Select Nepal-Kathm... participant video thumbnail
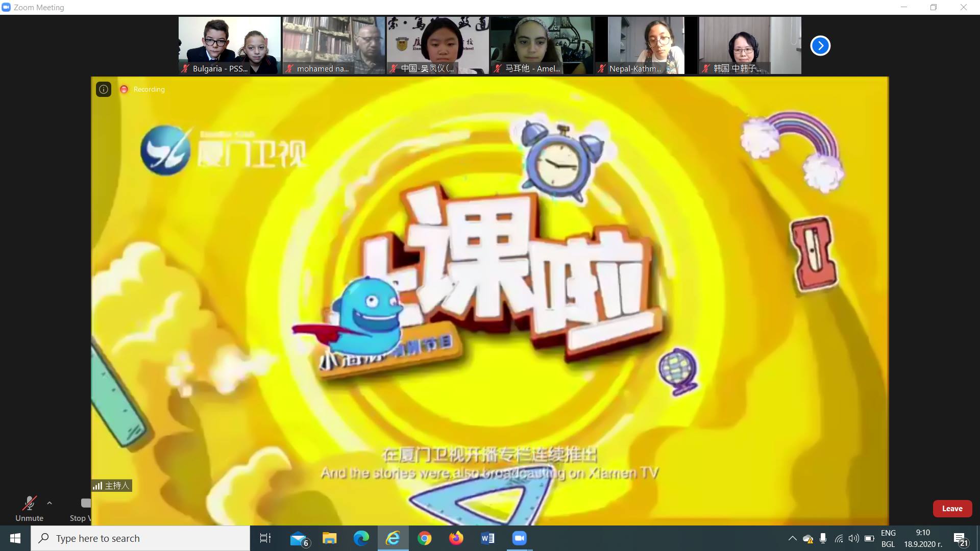Viewport: 980px width, 551px height. [x=646, y=45]
